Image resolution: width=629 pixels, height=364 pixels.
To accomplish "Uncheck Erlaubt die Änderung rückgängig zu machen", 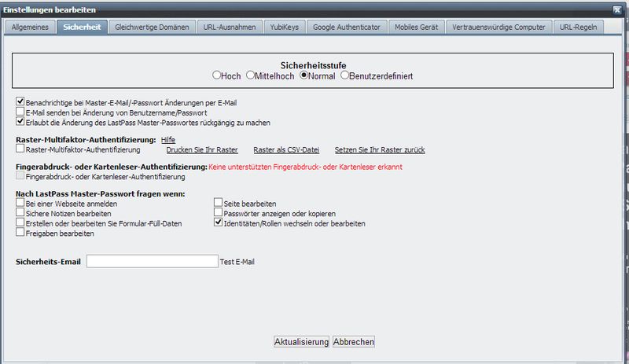I will [x=20, y=121].
